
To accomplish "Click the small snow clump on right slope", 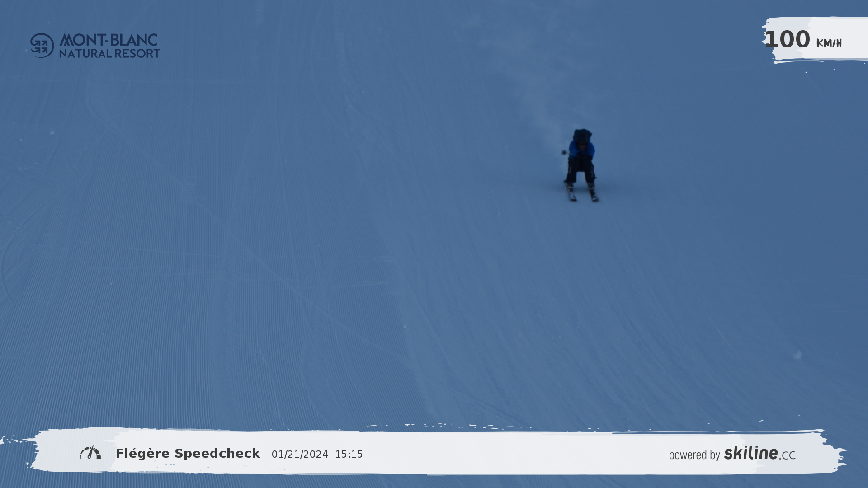I will [797, 355].
